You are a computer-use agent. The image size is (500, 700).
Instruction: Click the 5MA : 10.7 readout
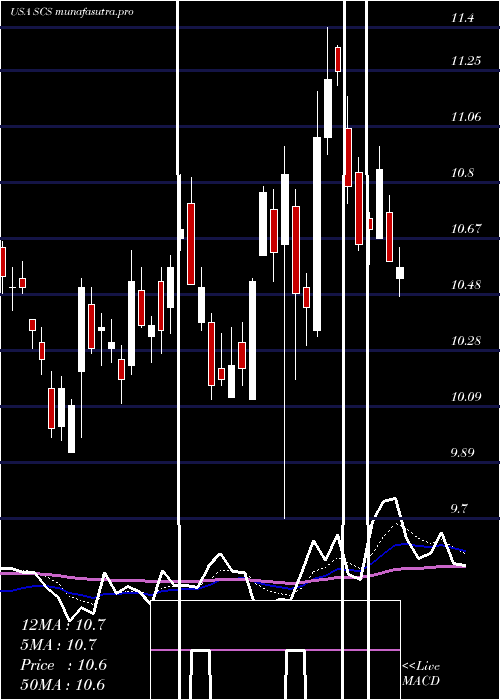click(59, 645)
